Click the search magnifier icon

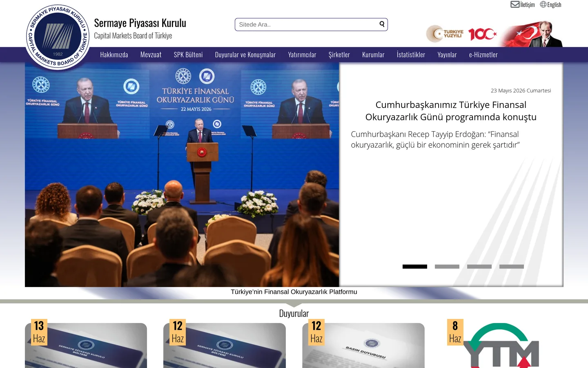pos(382,24)
